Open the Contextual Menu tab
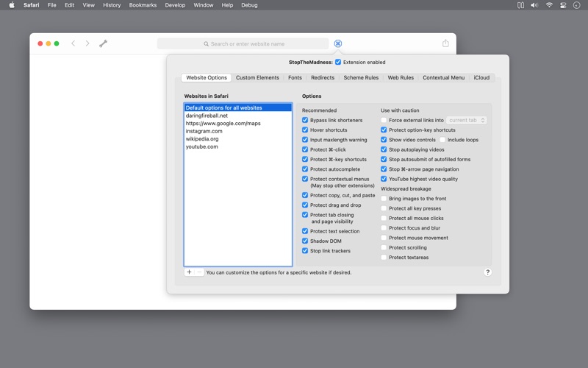The width and height of the screenshot is (588, 368). coord(444,78)
